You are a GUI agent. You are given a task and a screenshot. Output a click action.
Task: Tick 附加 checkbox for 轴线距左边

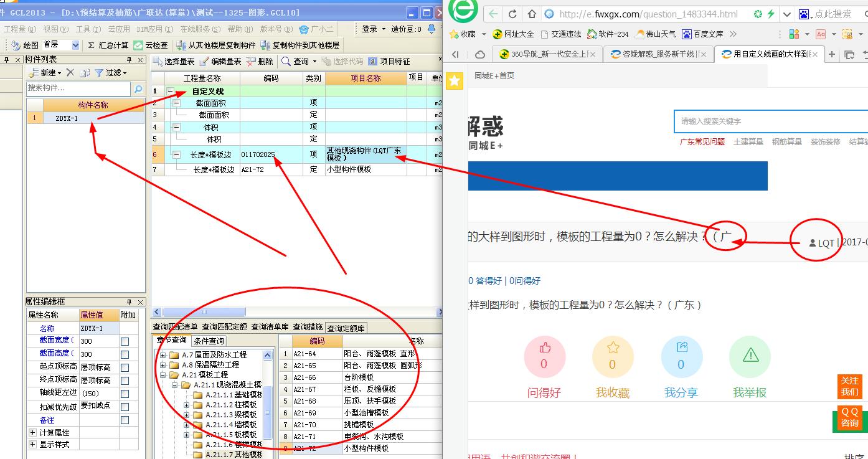coord(125,394)
